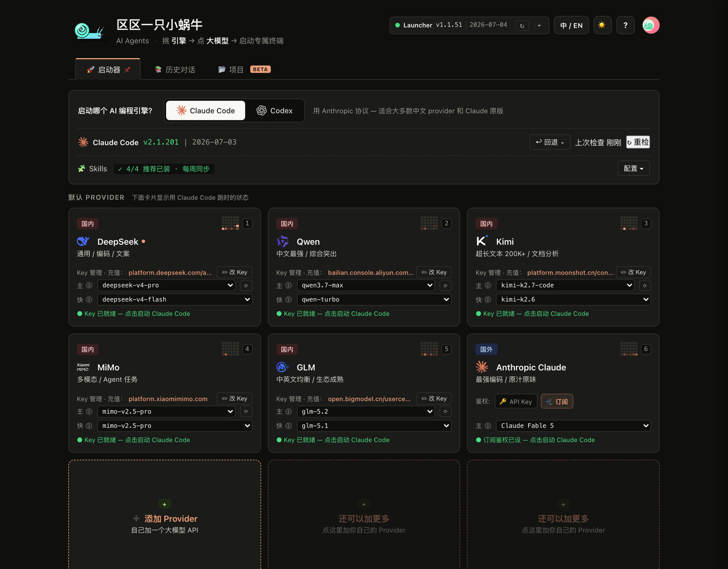Open platform.moonshot.cn key link
728x569 pixels.
[x=570, y=273]
